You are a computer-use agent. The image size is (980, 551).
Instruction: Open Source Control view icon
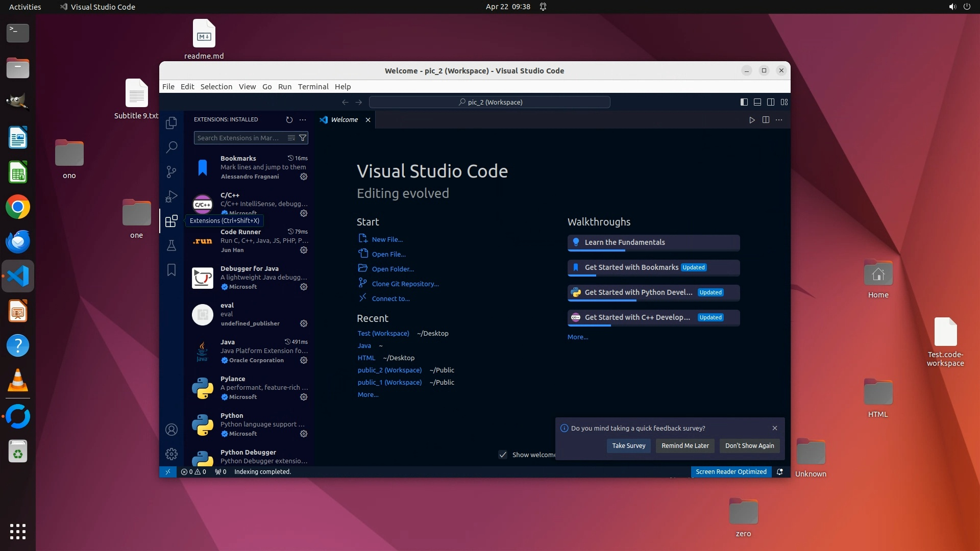pyautogui.click(x=171, y=172)
